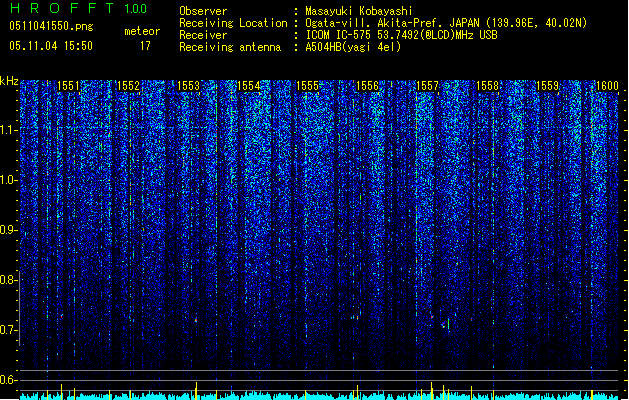Click the Observer label
The height and width of the screenshot is (400, 629).
(203, 11)
